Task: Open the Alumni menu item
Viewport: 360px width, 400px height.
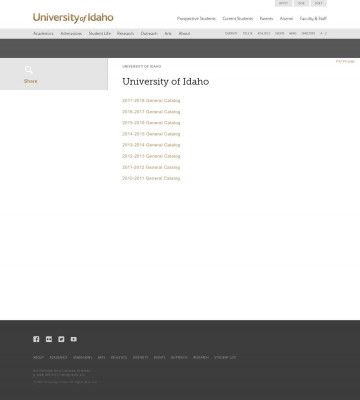Action: tap(286, 19)
